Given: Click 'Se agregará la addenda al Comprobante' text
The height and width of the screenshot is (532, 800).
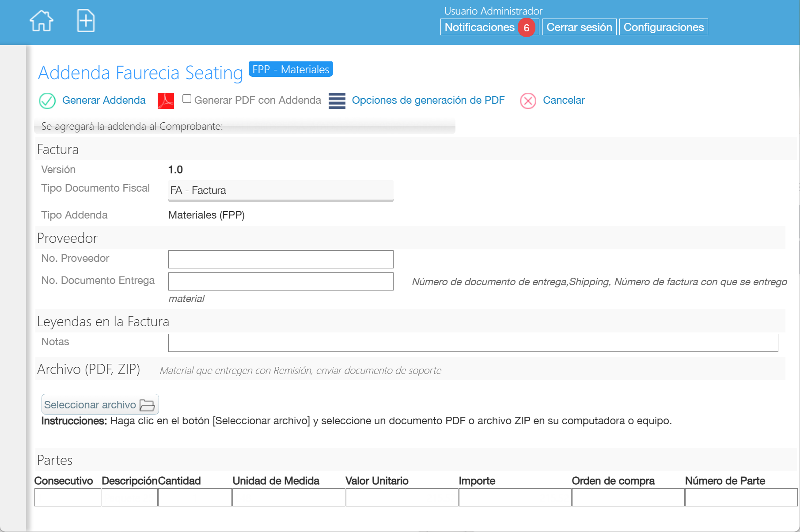Looking at the screenshot, I should coord(132,126).
